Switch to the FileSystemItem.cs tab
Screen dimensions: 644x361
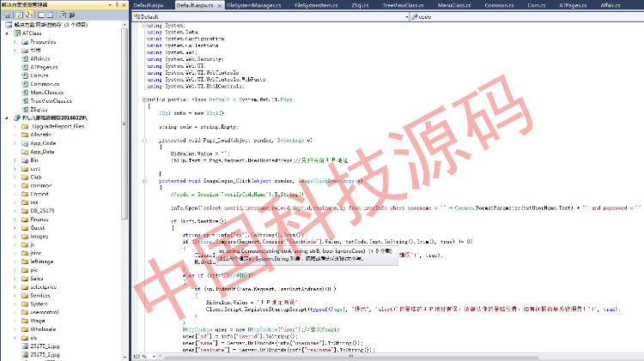[x=316, y=5]
